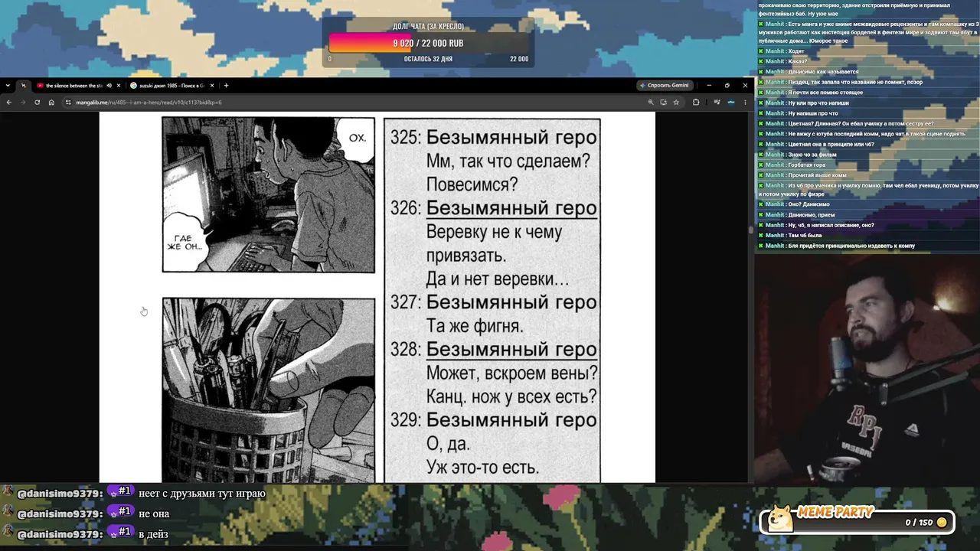This screenshot has width=980, height=551.
Task: Click the line 'Уж это-то есть.'
Action: point(482,468)
